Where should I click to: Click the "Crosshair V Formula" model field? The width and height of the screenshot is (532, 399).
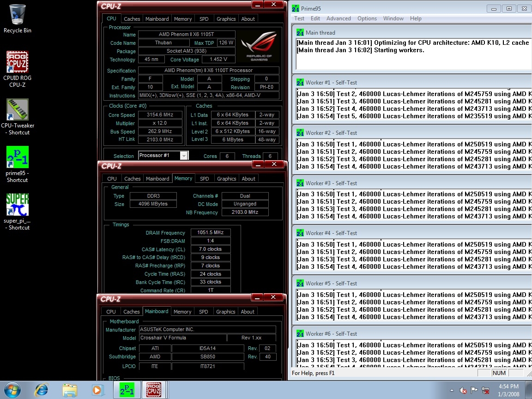pyautogui.click(x=183, y=338)
